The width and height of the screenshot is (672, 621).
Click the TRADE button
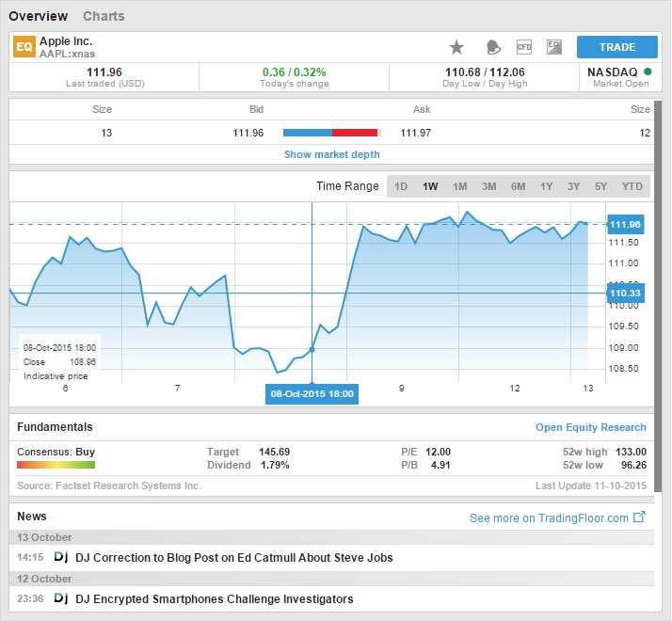pos(617,47)
